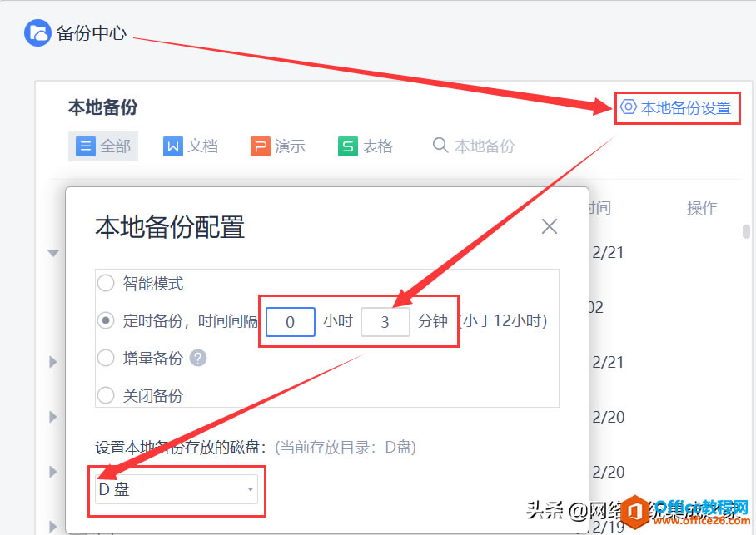Select the 演示 filter tab

[x=278, y=146]
